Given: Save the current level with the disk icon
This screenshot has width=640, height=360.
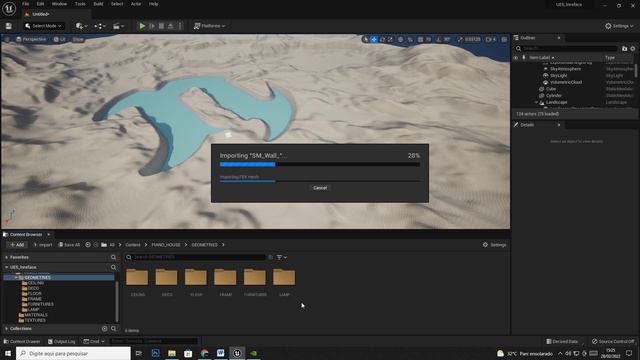Looking at the screenshot, I should tap(9, 26).
